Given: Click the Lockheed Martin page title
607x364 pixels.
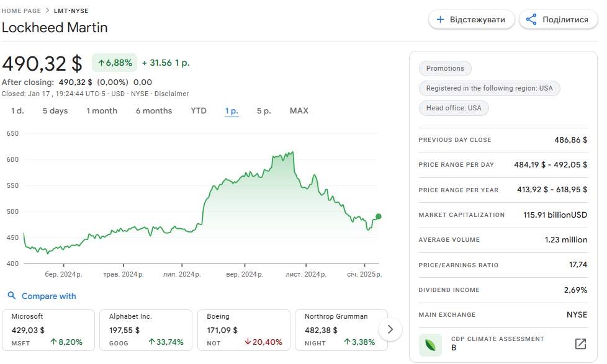Looking at the screenshot, I should 55,28.
